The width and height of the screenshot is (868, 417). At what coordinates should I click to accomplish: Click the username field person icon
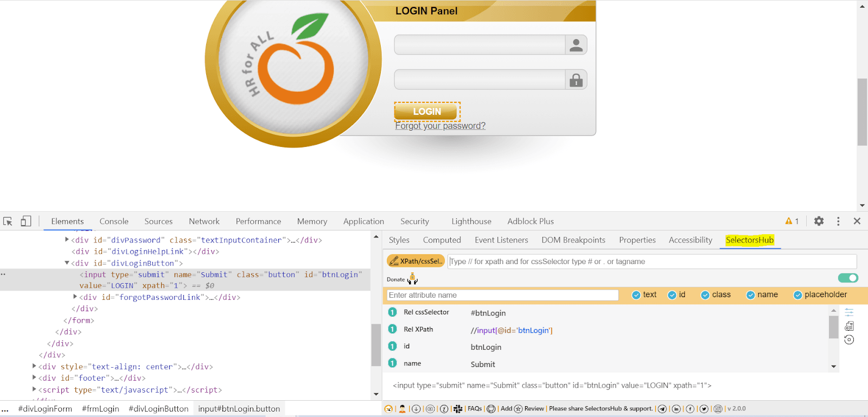[576, 45]
